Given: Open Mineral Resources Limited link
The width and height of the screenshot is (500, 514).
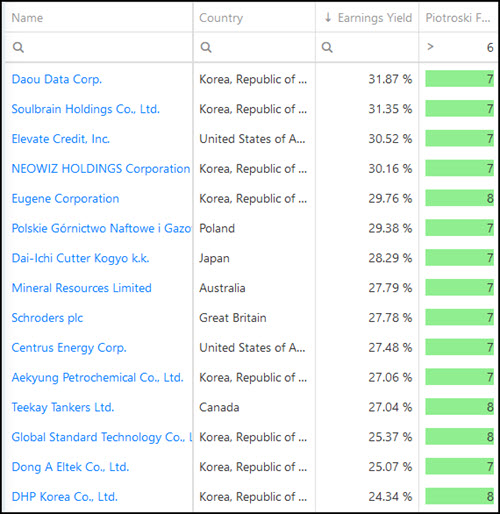Looking at the screenshot, I should tap(82, 288).
